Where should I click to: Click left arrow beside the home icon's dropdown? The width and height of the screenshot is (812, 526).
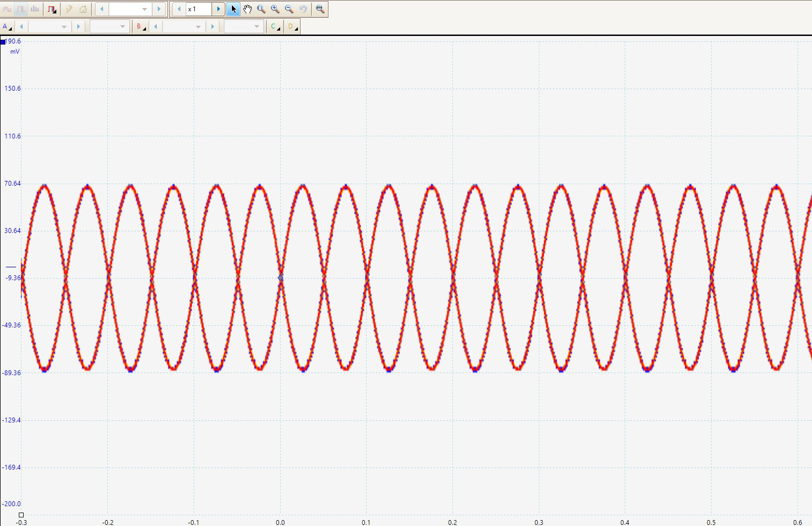102,9
